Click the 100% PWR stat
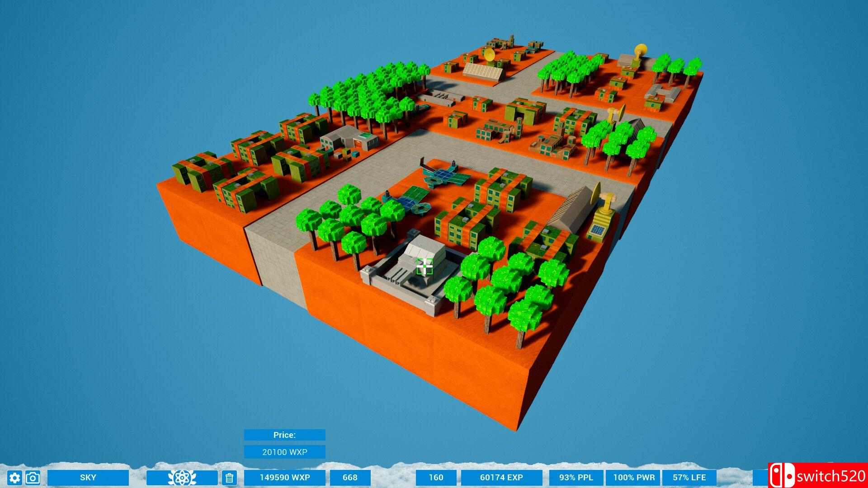This screenshot has height=488, width=868. (633, 477)
